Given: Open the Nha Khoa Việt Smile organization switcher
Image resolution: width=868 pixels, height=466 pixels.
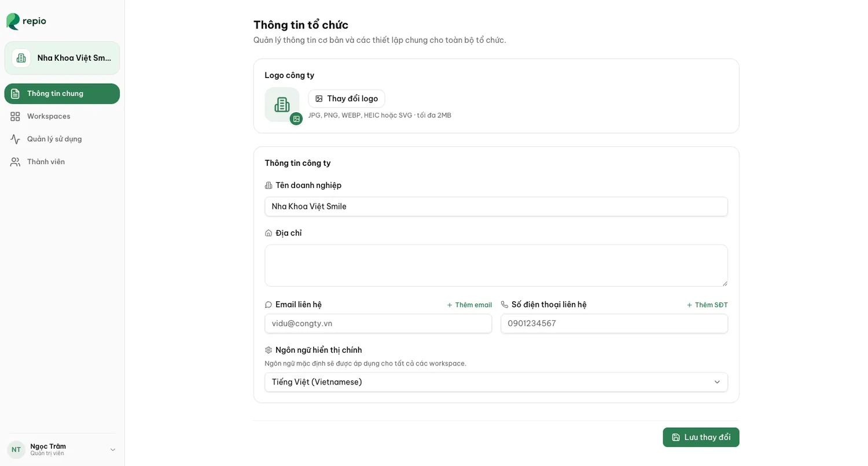Looking at the screenshot, I should (x=62, y=58).
